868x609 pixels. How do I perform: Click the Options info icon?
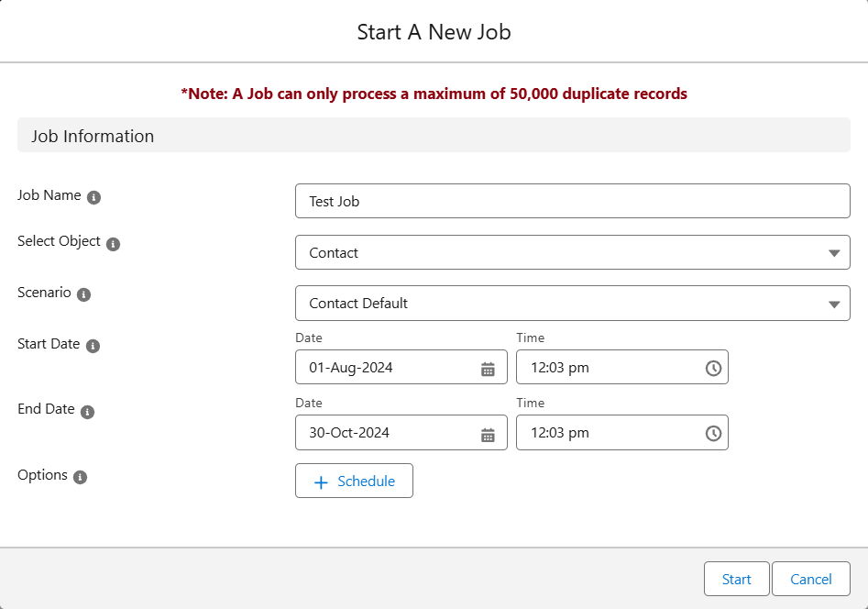[81, 477]
